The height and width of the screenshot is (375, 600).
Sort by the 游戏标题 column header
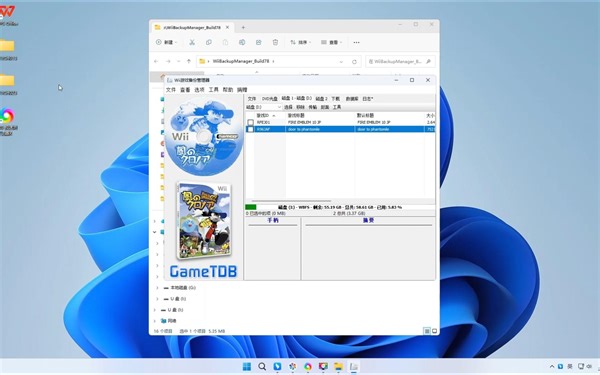320,116
